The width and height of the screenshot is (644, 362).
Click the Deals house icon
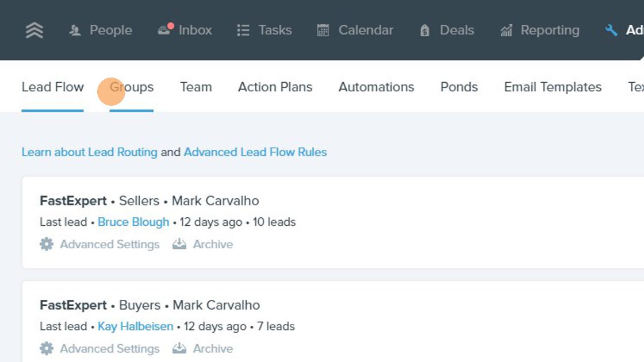click(x=425, y=30)
